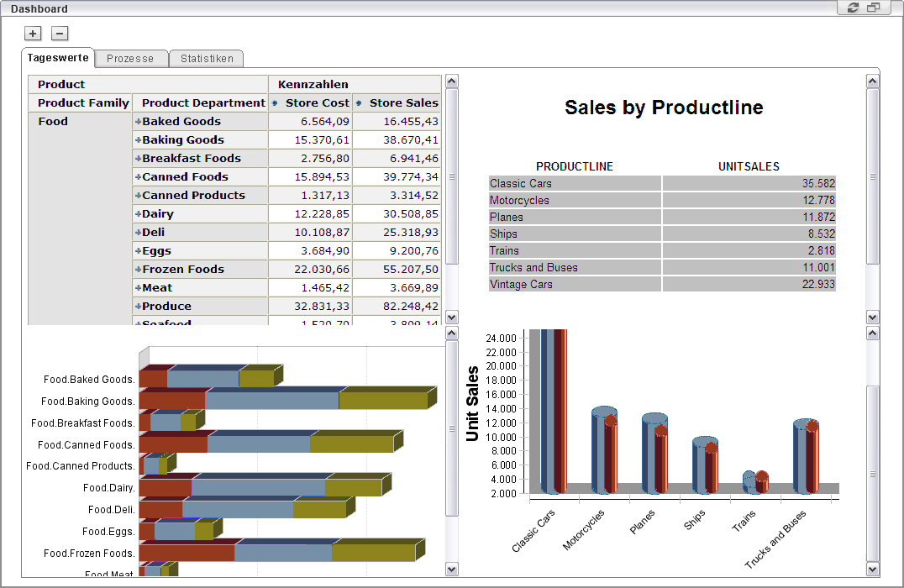Click the restore window icon in Dashboard header
Screen dimensions: 904x588
click(874, 8)
